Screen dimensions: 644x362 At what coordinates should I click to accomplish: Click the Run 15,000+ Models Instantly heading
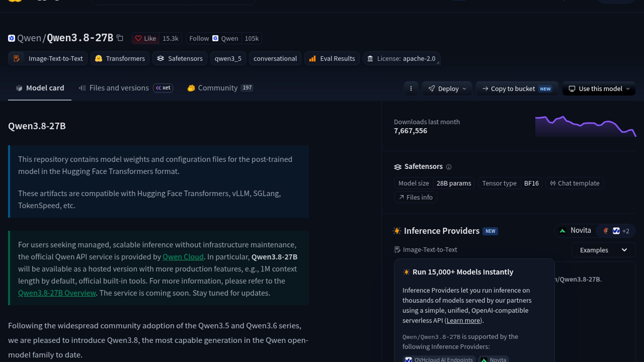click(x=463, y=272)
